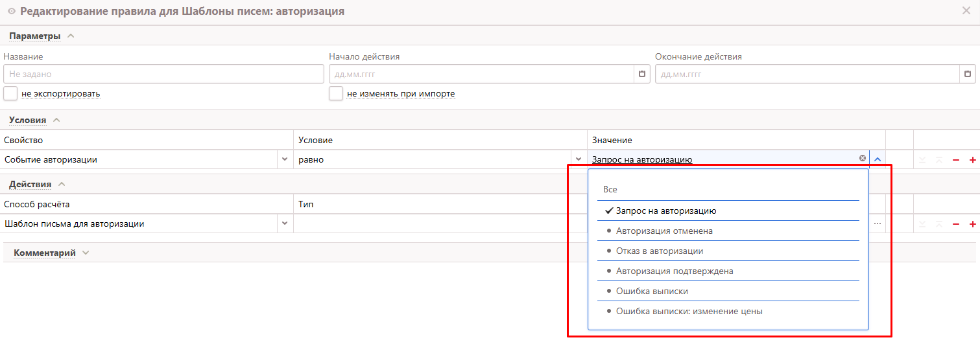Collapse the Значение dropdown with chevron
980x342 pixels.
click(878, 159)
